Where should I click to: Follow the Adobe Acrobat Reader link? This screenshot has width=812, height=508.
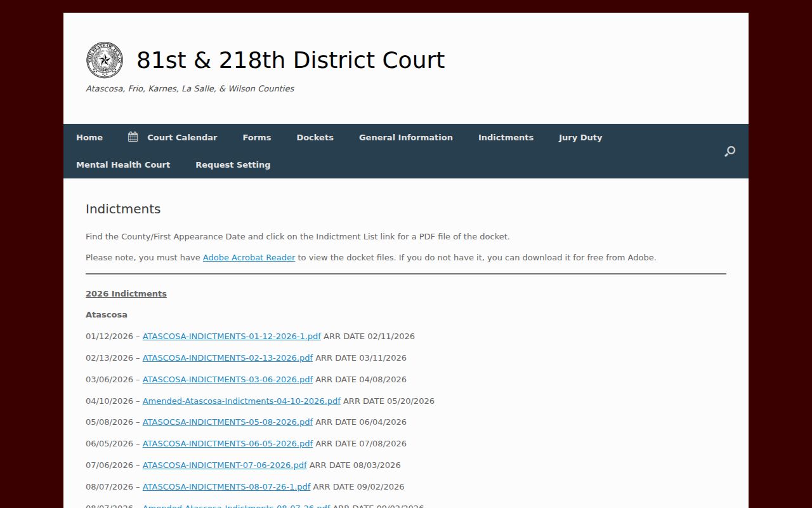(249, 258)
